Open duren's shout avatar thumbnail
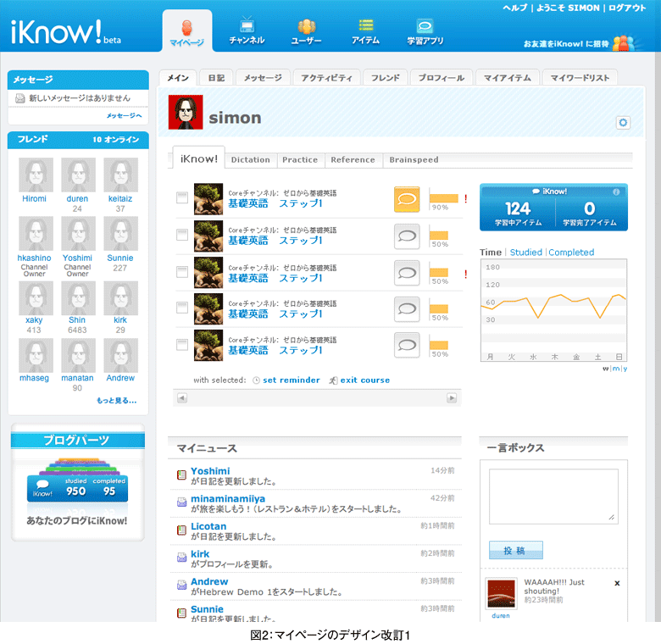This screenshot has width=661, height=644. pos(501,593)
